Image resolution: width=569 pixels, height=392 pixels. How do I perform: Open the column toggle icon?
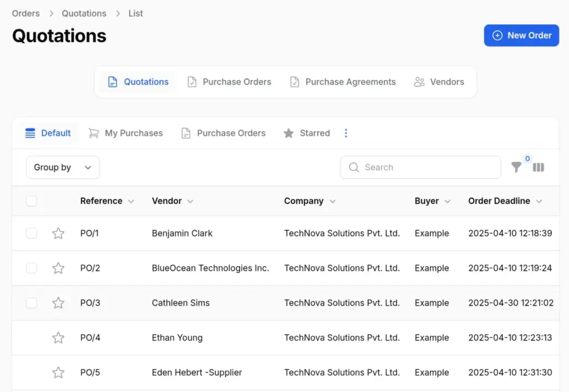pos(538,167)
